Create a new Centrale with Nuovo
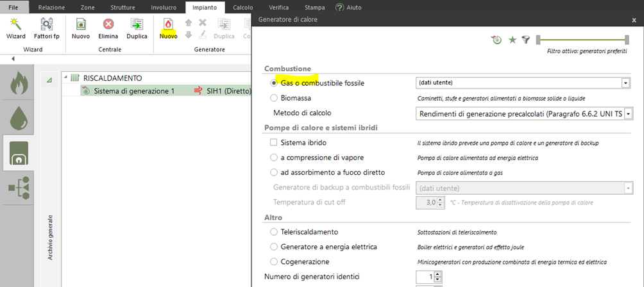The height and width of the screenshot is (287, 644). (81, 28)
